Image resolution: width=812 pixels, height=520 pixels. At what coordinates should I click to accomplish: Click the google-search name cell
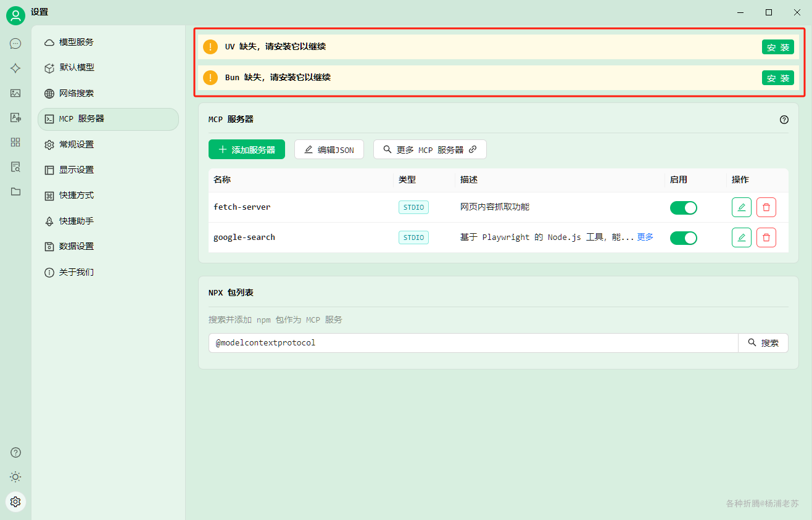point(244,237)
